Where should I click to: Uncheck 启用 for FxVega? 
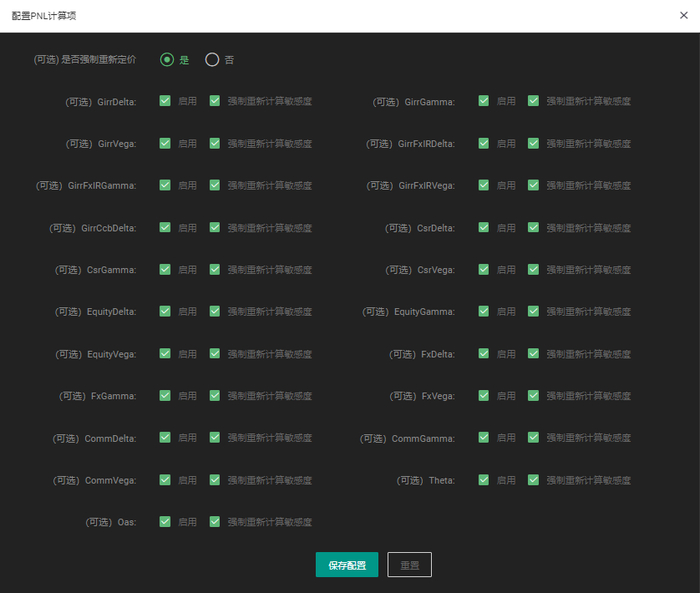coord(483,396)
